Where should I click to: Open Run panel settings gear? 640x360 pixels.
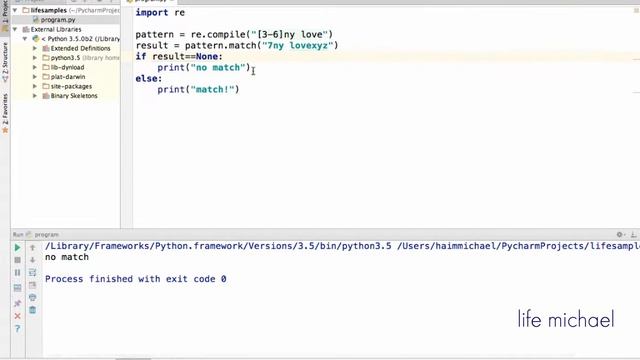(620, 234)
